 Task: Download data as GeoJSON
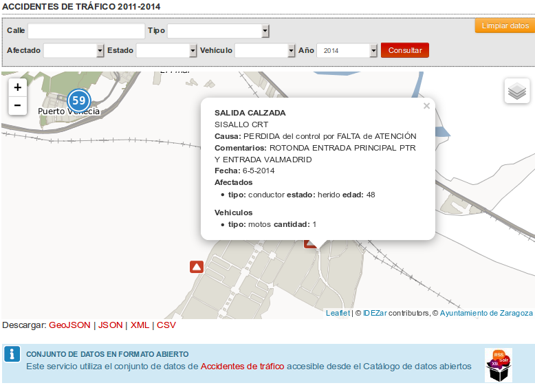click(x=69, y=325)
